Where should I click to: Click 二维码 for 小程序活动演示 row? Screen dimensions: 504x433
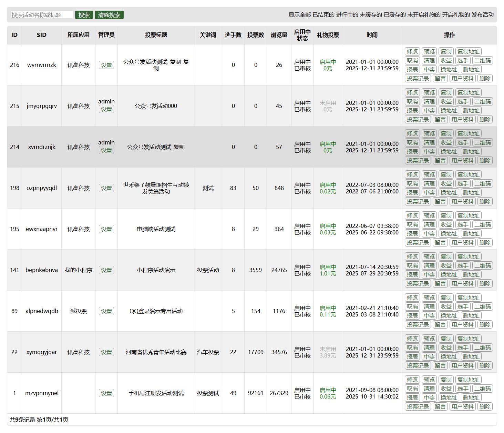483,265
